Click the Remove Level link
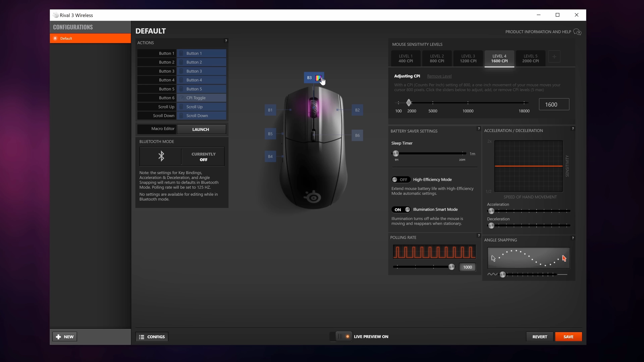644x362 pixels. (439, 76)
